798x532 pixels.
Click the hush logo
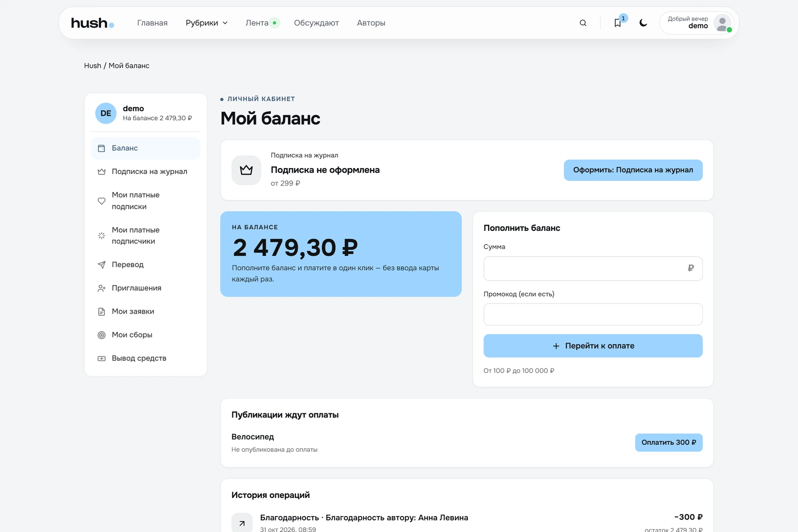click(92, 23)
